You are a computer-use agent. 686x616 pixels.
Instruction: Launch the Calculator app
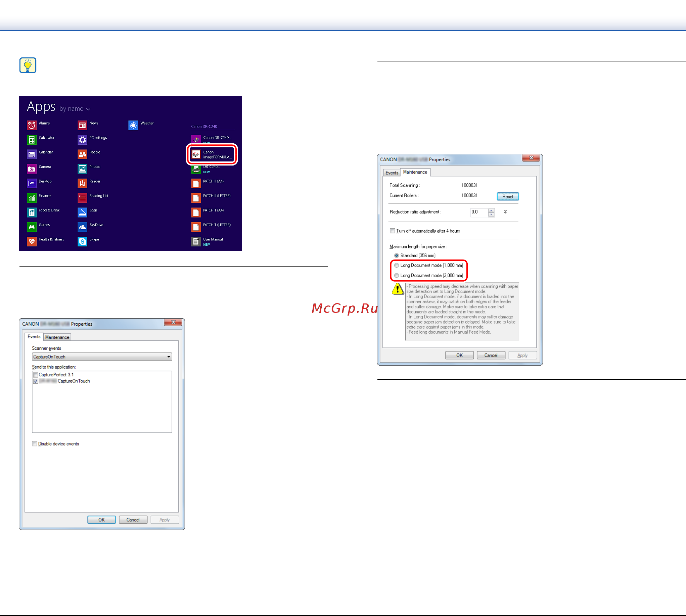tap(32, 140)
